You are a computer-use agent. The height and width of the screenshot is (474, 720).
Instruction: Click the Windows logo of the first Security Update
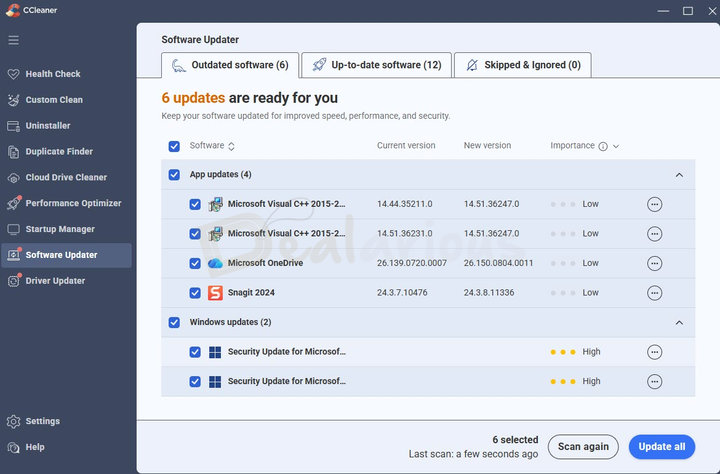(x=215, y=352)
